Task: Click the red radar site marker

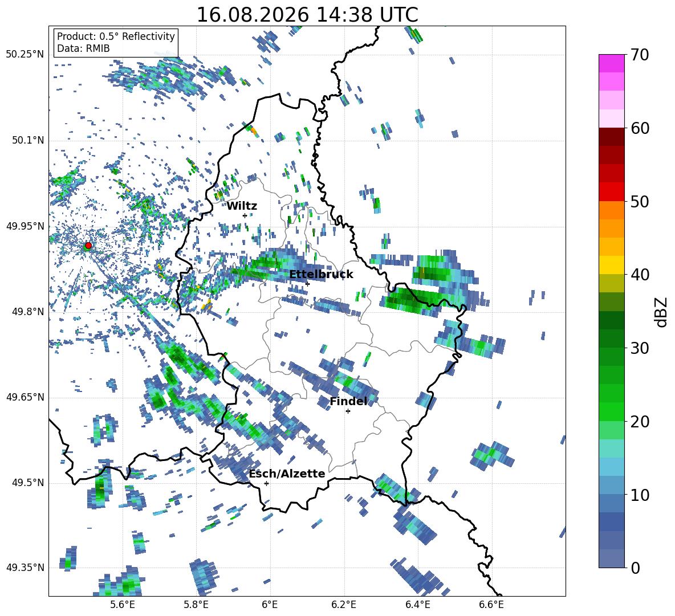Action: [x=88, y=245]
